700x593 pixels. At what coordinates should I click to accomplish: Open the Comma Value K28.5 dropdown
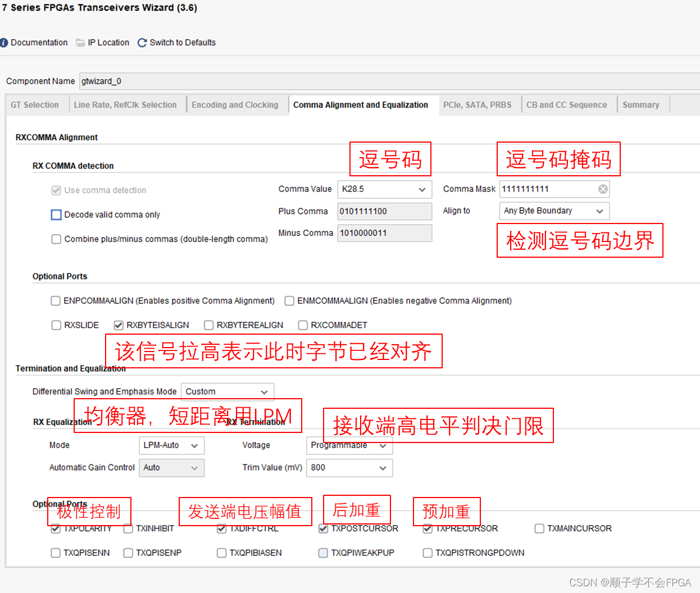point(385,189)
